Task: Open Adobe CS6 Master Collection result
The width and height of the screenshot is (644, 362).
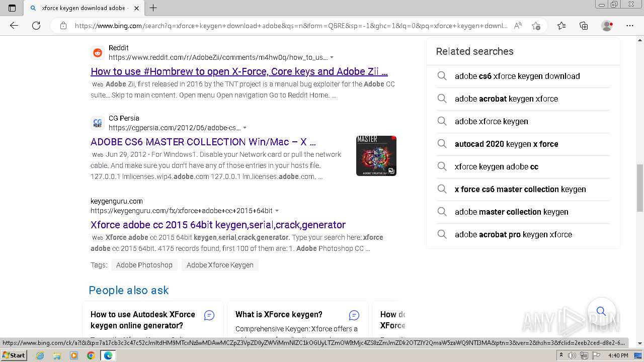Action: click(203, 142)
